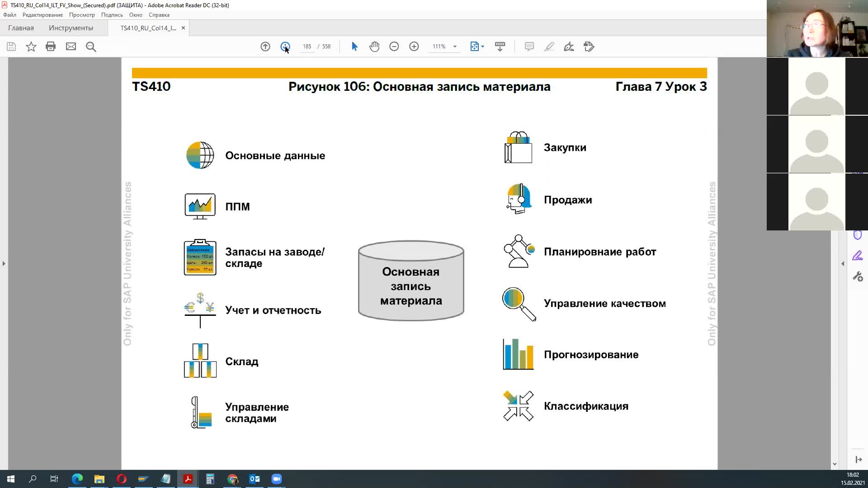Viewport: 868px width, 488px height.
Task: Click the Управление качеством label
Action: (604, 304)
